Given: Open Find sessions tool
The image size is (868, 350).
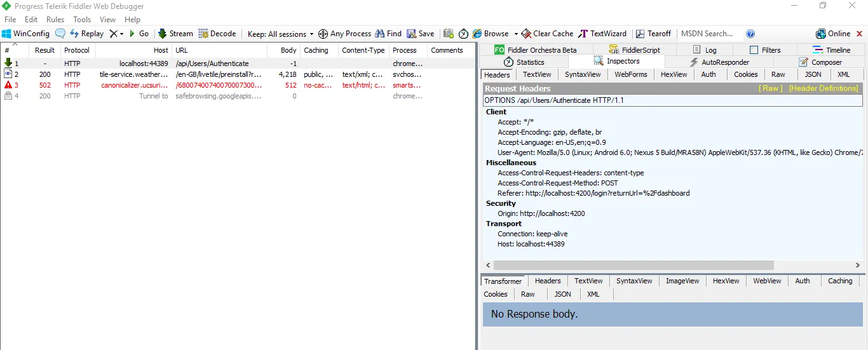Looking at the screenshot, I should coord(388,34).
